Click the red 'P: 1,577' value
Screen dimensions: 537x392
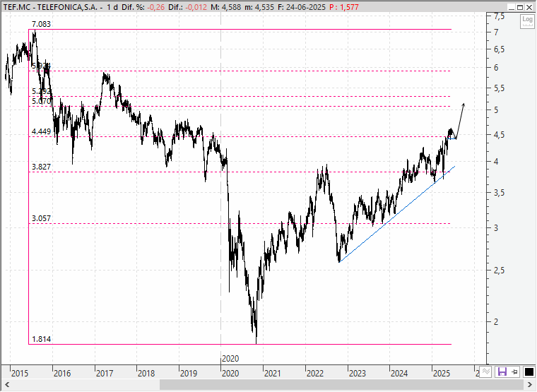344,7
